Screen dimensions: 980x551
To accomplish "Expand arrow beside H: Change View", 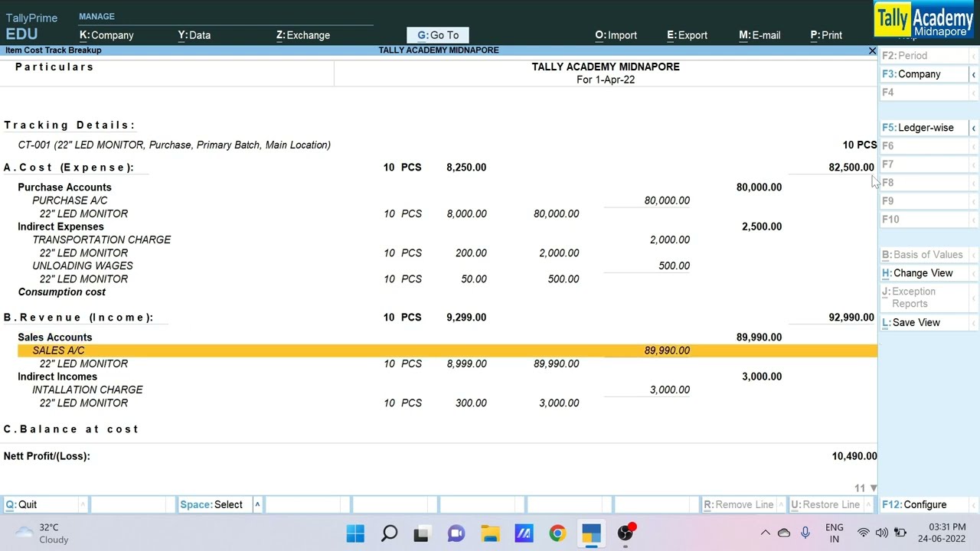I will (x=973, y=273).
